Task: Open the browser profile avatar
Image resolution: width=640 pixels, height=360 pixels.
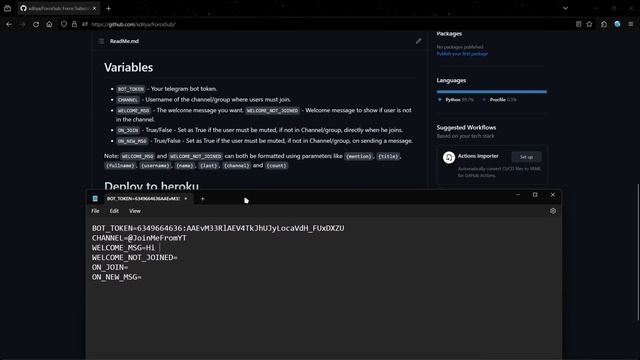Action: 617,24
